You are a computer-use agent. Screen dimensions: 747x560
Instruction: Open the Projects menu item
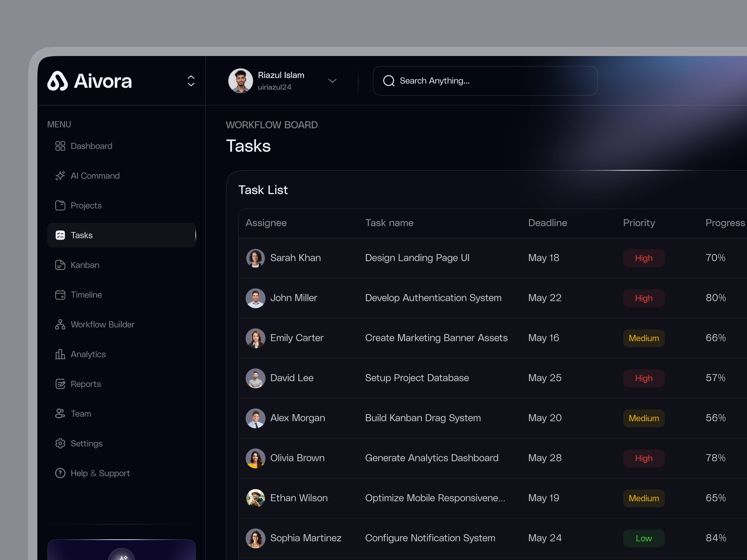pyautogui.click(x=122, y=205)
